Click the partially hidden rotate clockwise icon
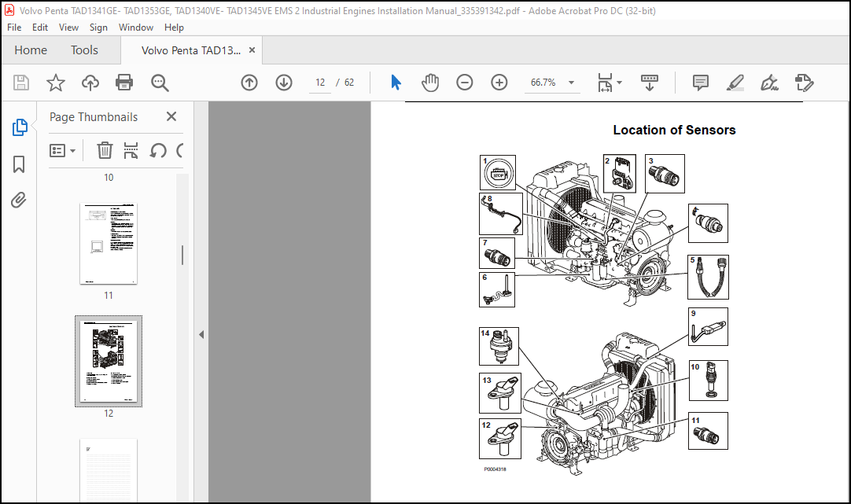This screenshot has width=851, height=504. coord(179,150)
